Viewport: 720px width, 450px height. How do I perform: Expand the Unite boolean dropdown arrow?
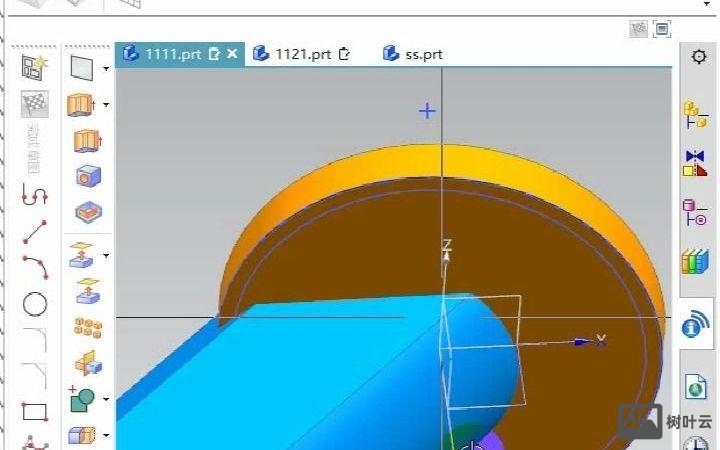(106, 399)
